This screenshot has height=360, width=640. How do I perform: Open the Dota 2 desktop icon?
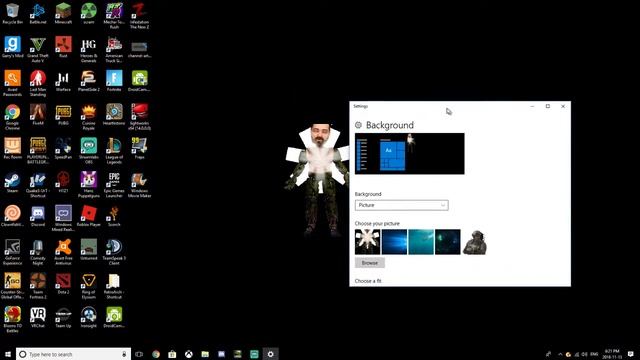pyautogui.click(x=63, y=284)
